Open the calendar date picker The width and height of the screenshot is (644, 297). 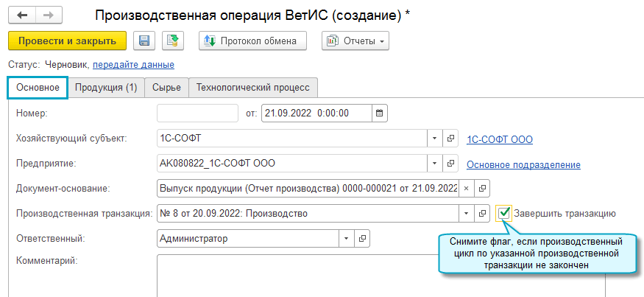point(380,113)
